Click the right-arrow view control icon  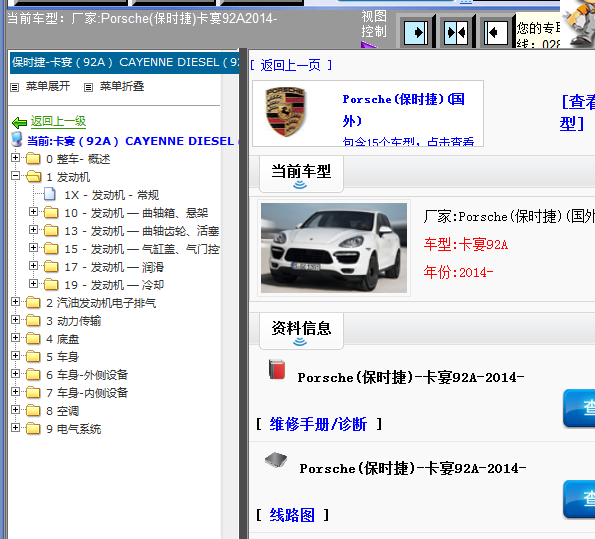[x=416, y=32]
